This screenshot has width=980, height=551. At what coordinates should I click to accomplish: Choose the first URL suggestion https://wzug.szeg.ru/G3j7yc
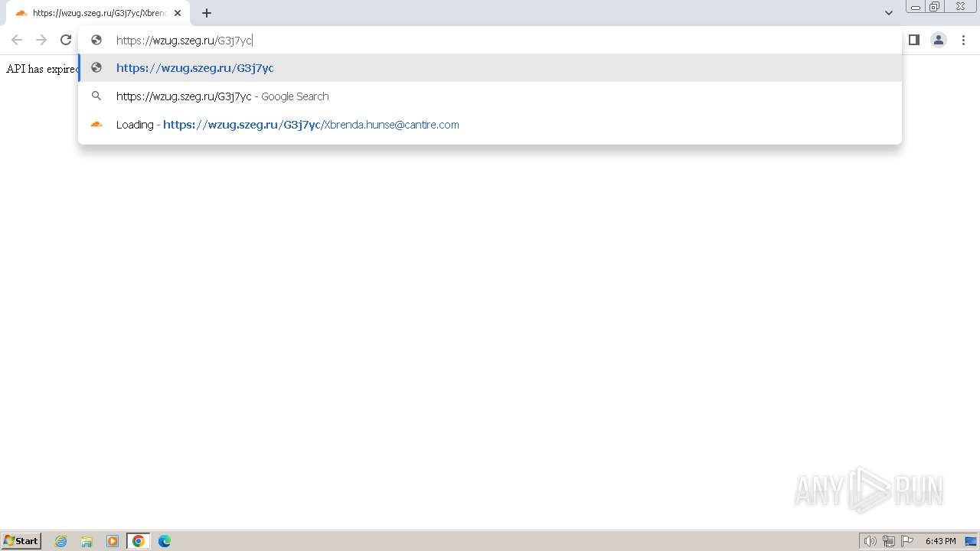coord(490,68)
